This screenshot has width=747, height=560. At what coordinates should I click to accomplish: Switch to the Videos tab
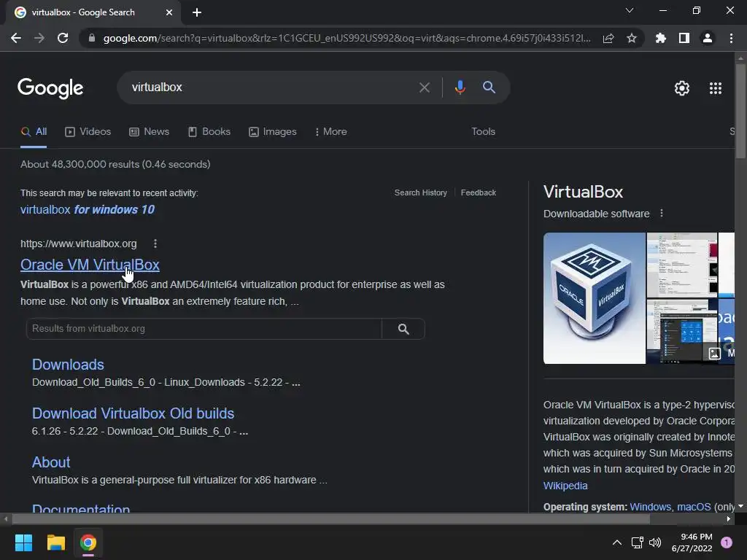[88, 132]
